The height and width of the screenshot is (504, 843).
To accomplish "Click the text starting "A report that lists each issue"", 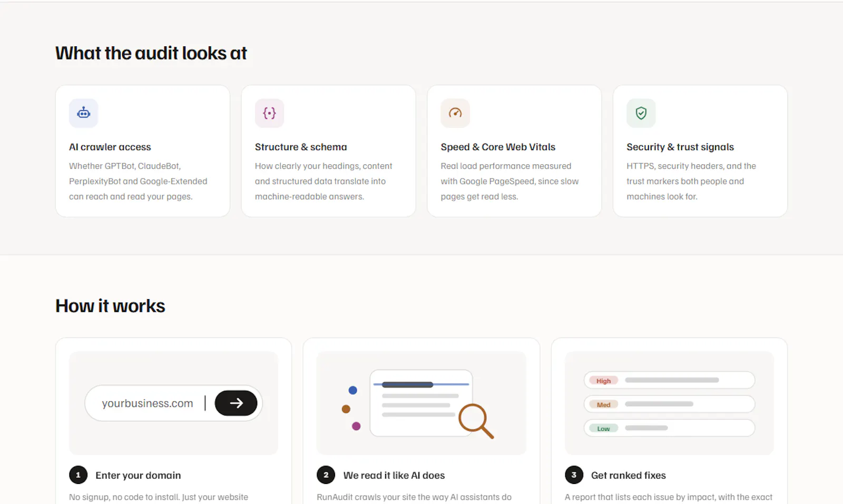I will 669,497.
